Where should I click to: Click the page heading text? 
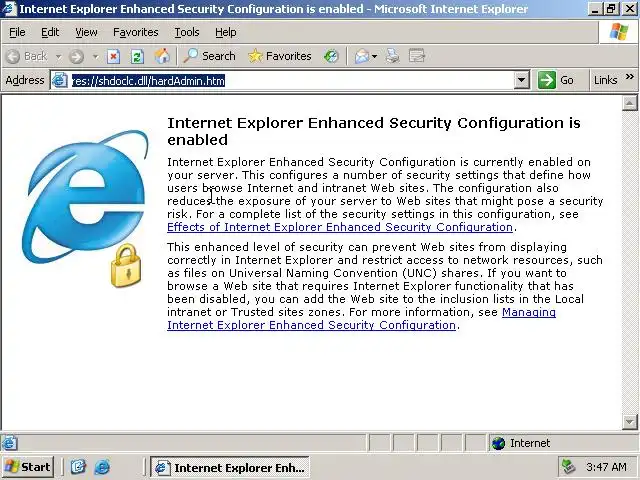373,131
